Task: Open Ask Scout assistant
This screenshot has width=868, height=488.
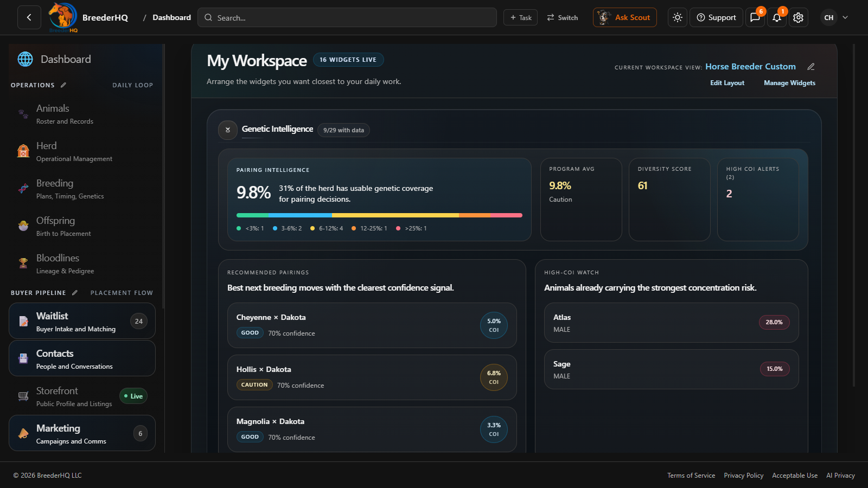Action: point(625,17)
